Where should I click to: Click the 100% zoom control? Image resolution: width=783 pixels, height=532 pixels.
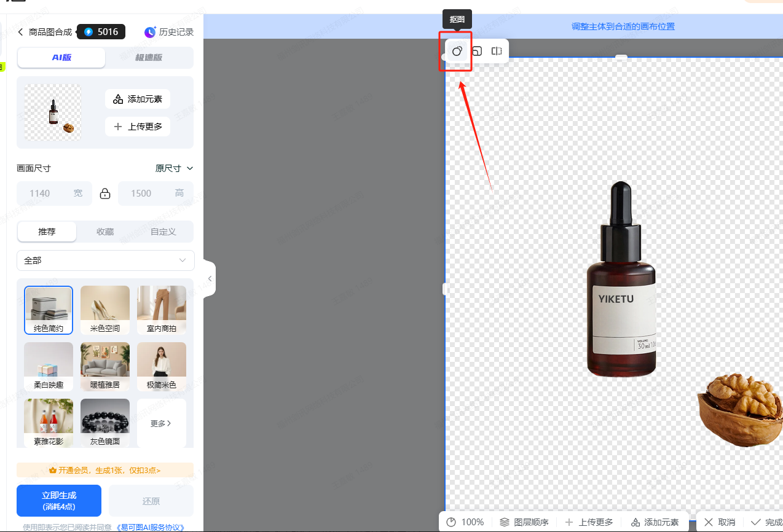click(x=465, y=522)
